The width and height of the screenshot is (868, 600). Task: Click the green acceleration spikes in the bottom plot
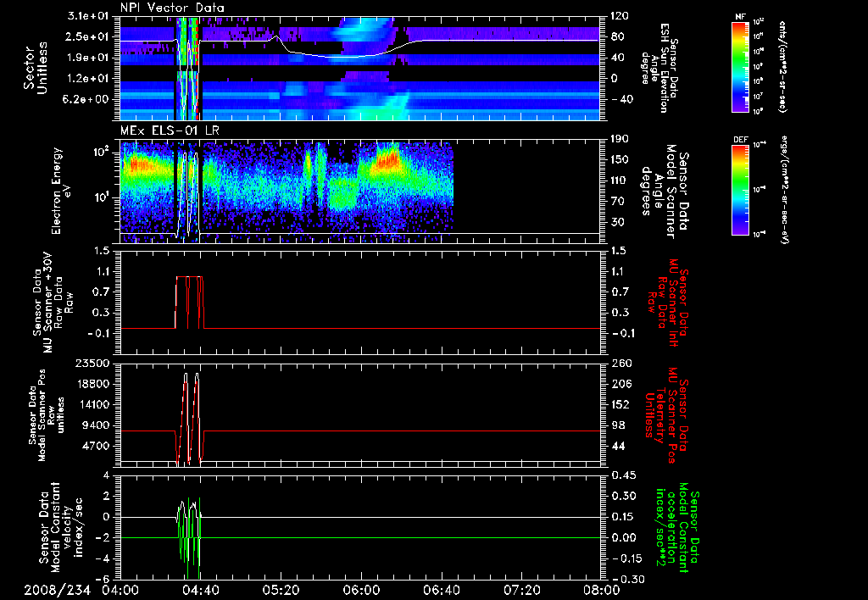click(x=189, y=538)
